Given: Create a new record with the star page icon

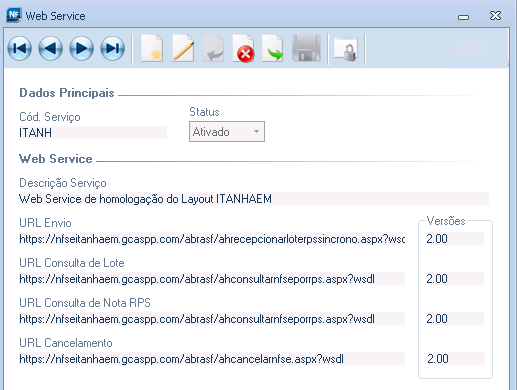Looking at the screenshot, I should point(152,49).
